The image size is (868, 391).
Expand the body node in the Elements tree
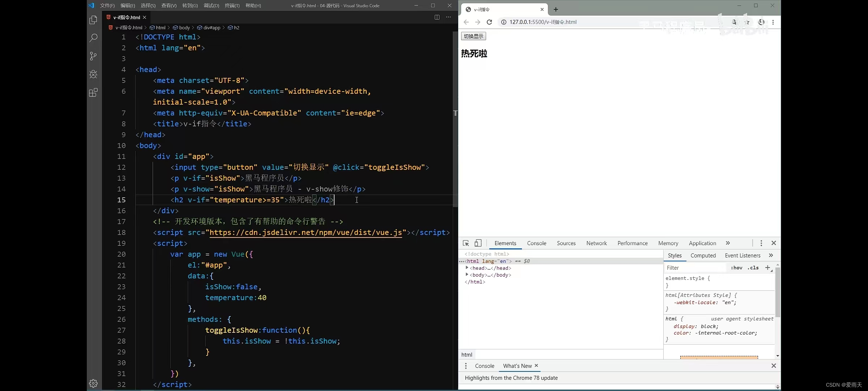pyautogui.click(x=467, y=275)
